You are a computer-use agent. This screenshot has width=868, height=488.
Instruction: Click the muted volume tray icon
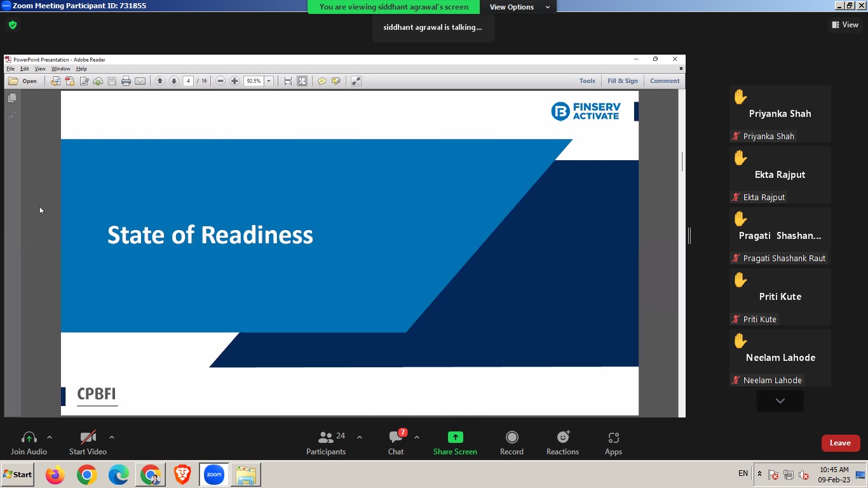point(803,475)
